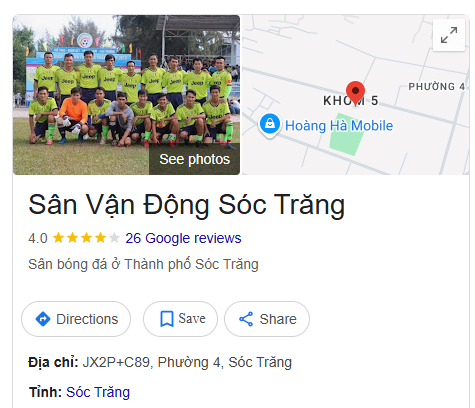
Task: Click the bookmark icon beside Save
Action: pyautogui.click(x=166, y=319)
